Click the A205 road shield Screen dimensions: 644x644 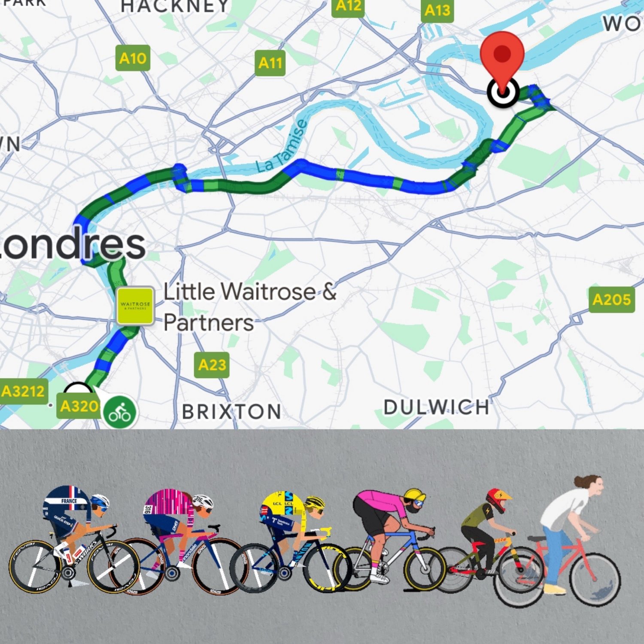pos(612,299)
